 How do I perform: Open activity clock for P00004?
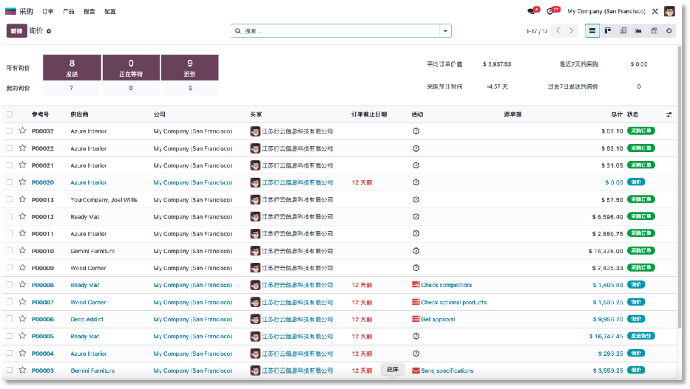click(x=416, y=353)
